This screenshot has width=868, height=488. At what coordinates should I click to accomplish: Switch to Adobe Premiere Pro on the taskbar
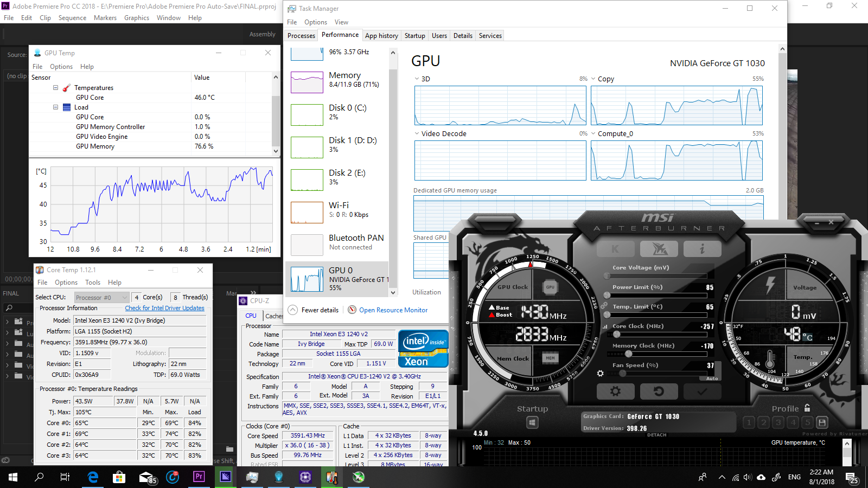(x=199, y=477)
